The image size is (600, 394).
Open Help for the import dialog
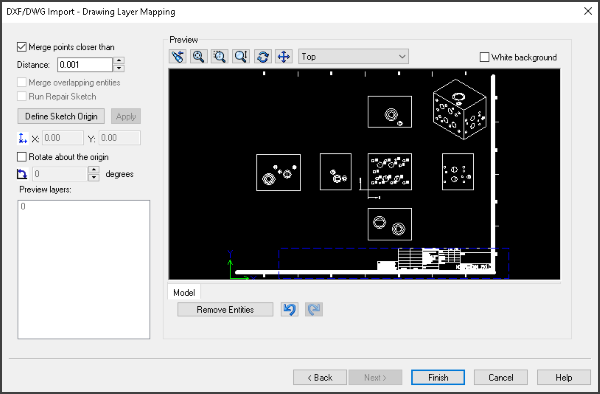coord(564,378)
